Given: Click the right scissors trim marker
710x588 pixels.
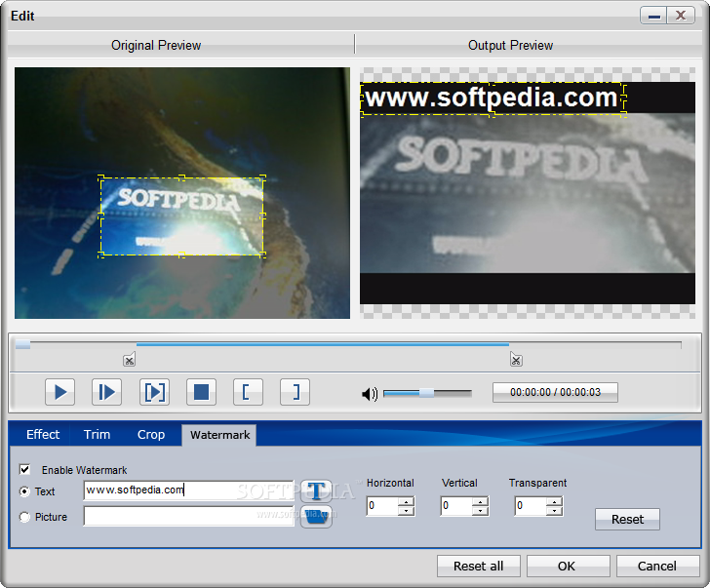Looking at the screenshot, I should (x=516, y=360).
